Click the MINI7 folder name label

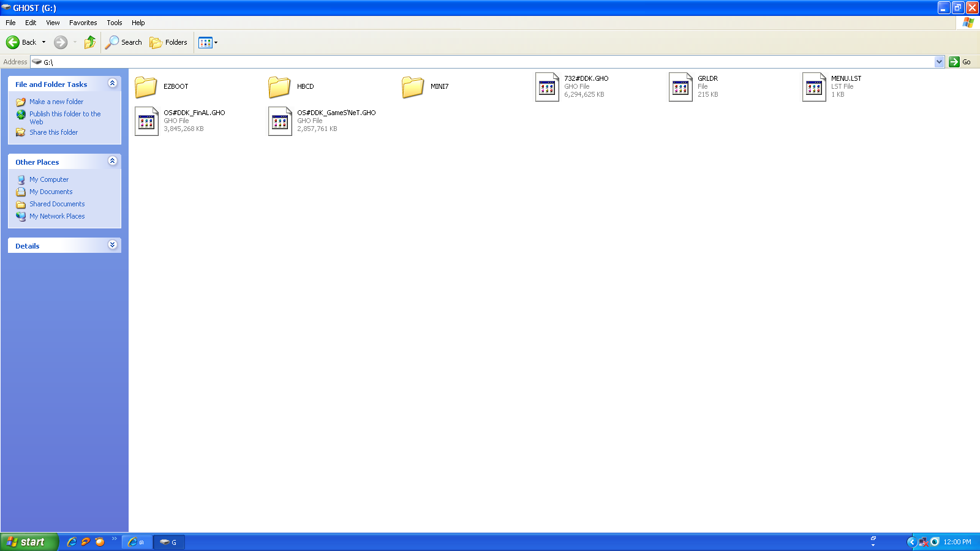(439, 87)
